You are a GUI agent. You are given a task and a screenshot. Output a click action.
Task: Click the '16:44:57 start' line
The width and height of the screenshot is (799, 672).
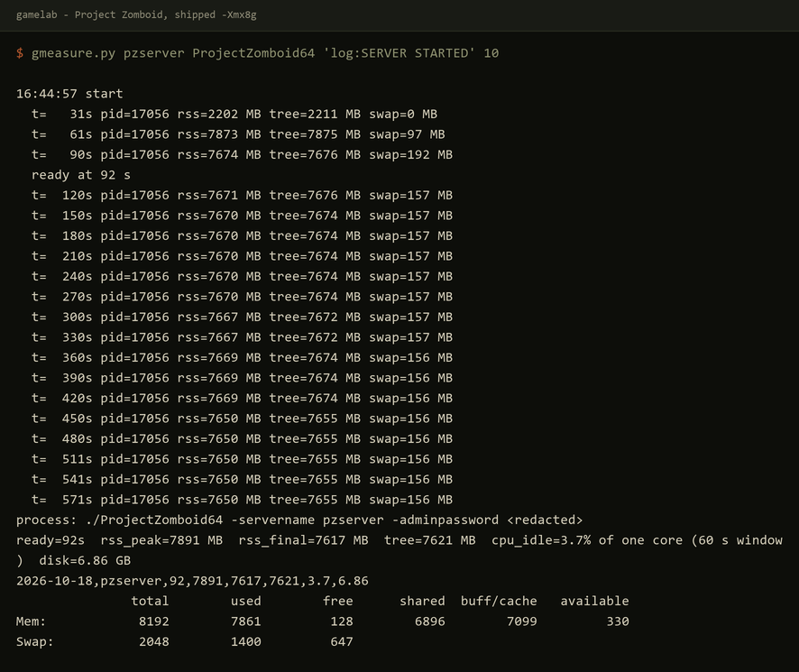pos(69,94)
